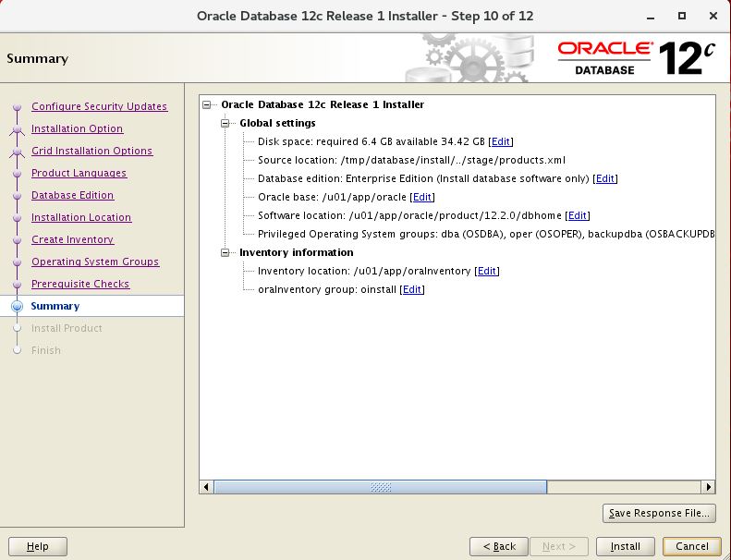Select the Privileged Operating System groups row
The width and height of the screenshot is (731, 560).
[x=486, y=234]
